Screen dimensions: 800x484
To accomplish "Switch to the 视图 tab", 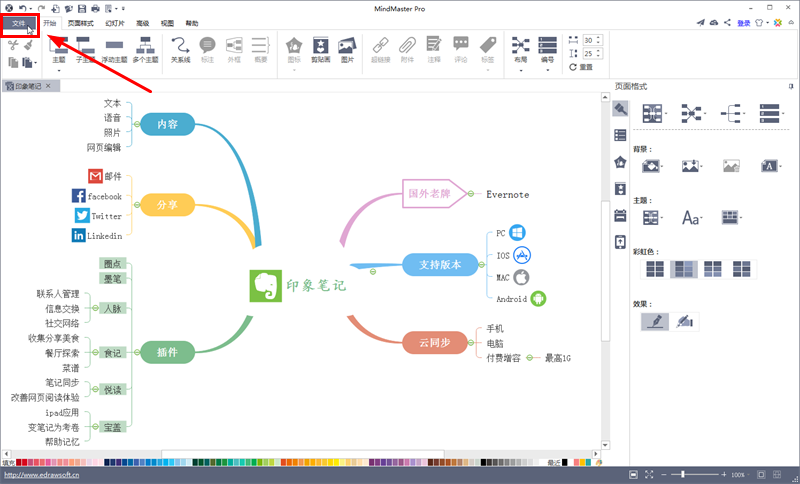I will (167, 23).
